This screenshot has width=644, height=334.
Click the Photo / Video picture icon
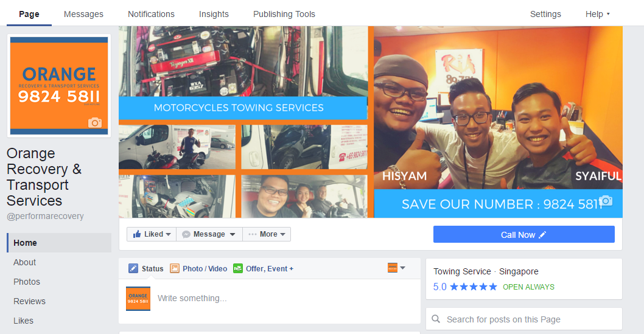coord(175,268)
